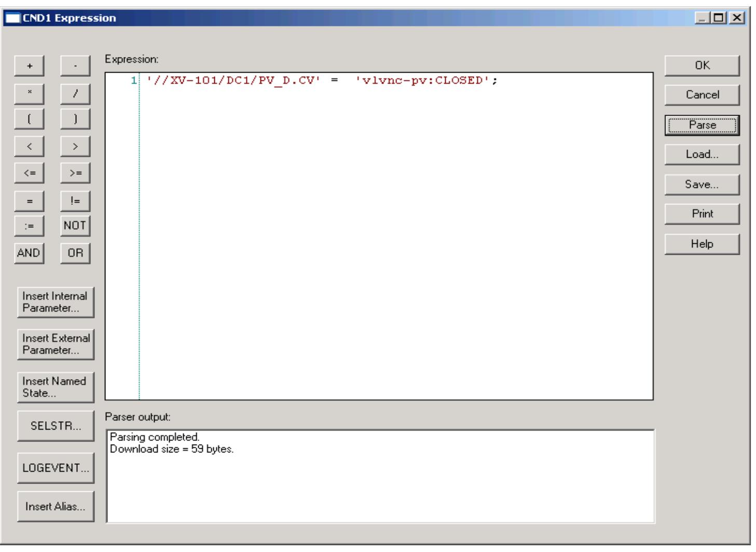Insert the greater-than-or-equal operator

pyautogui.click(x=75, y=173)
